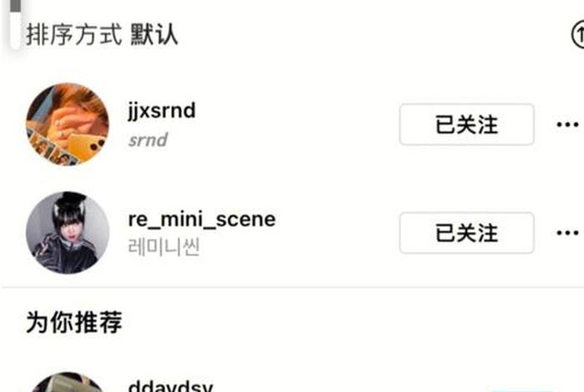Open ddaydsy avatar in recommendations
Viewport: 584px width, 392px height.
point(68,382)
